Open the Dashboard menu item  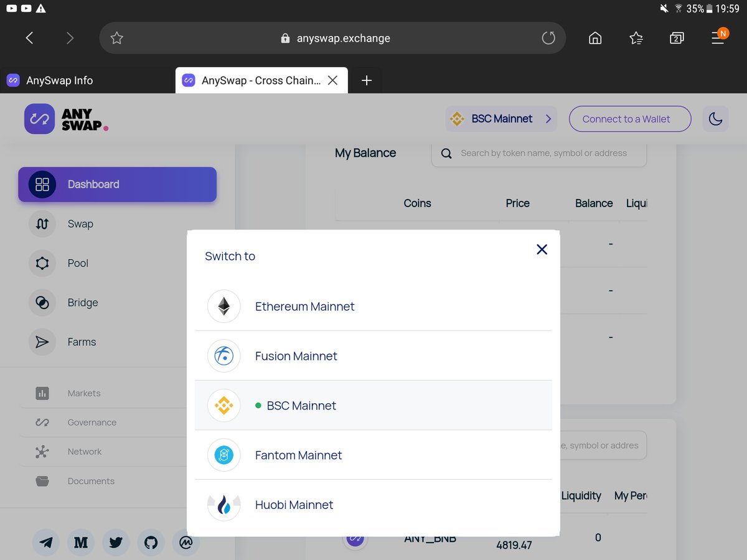[x=117, y=184]
